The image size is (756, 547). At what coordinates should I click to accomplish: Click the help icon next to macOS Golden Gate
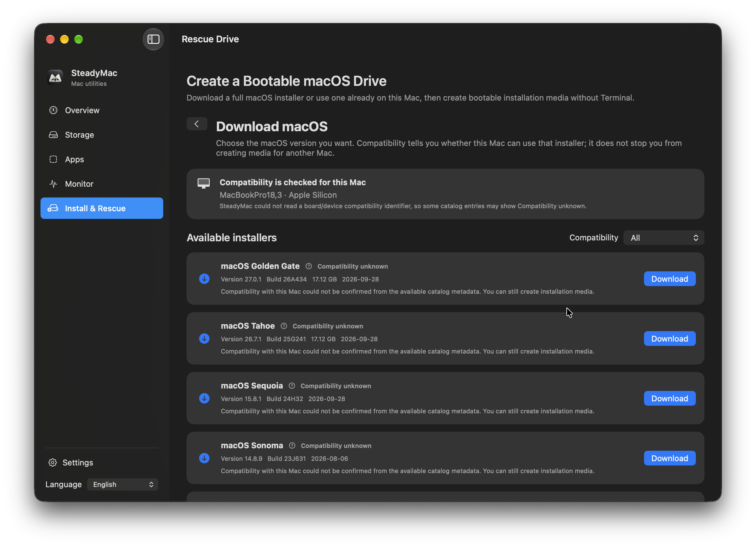(x=309, y=266)
